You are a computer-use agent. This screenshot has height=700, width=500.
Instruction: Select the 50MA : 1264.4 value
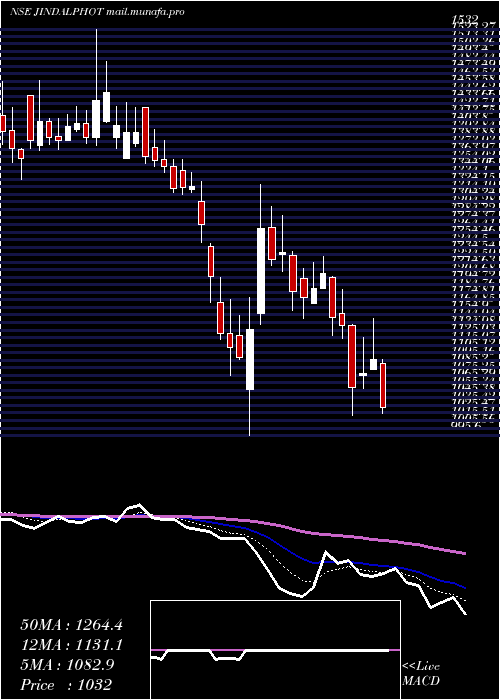pos(71,625)
